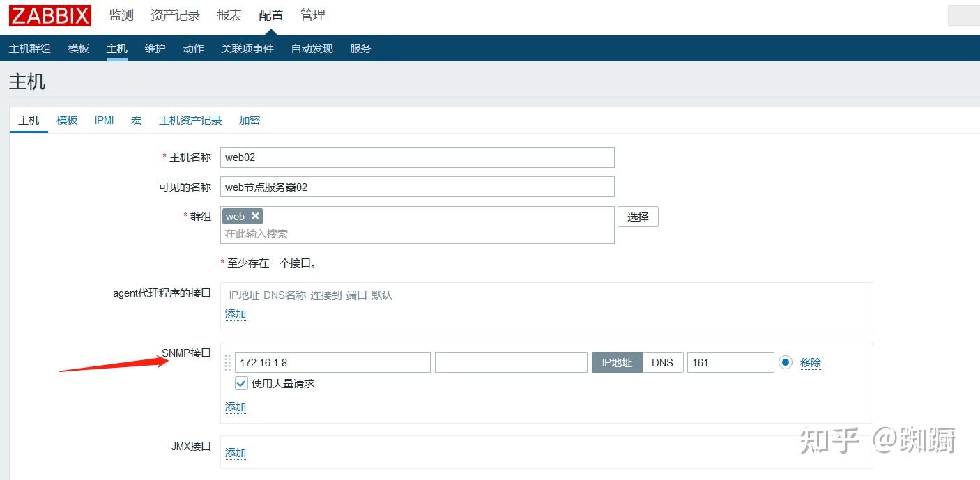Open 自动发现 in the submenu
Image resolution: width=980 pixels, height=480 pixels.
coord(312,48)
